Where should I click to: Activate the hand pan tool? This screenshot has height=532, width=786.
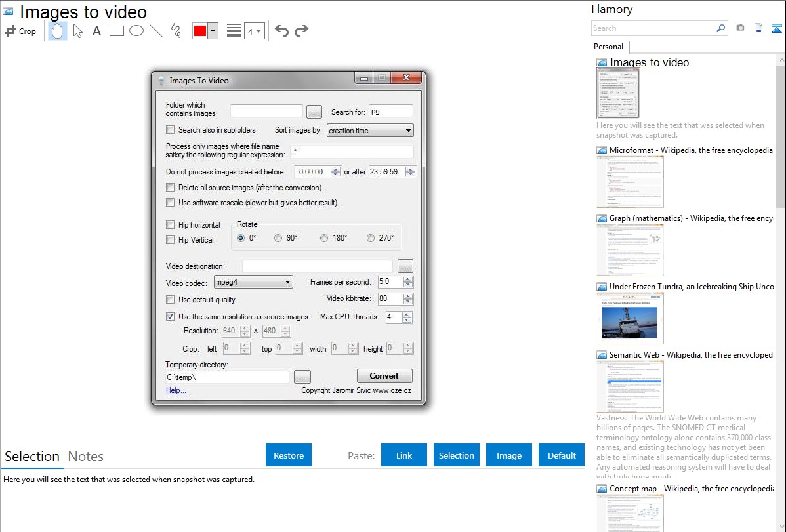[58, 31]
